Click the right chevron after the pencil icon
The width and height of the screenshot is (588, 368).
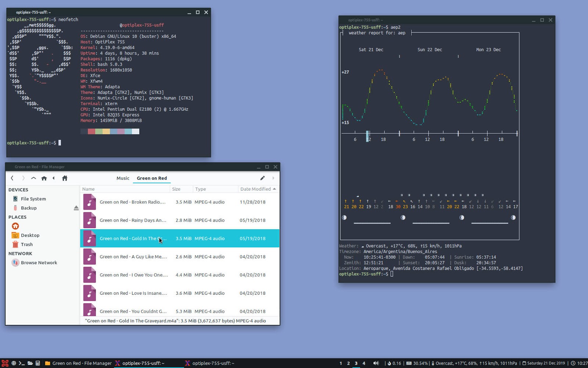[273, 178]
